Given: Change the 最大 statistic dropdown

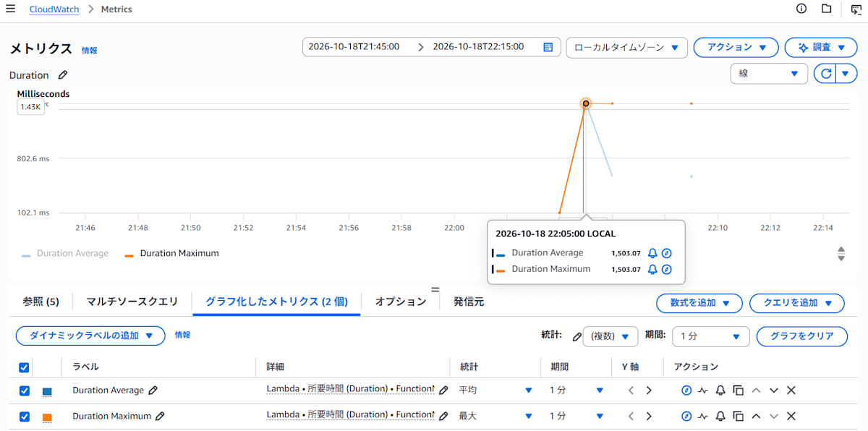Looking at the screenshot, I should [x=495, y=416].
